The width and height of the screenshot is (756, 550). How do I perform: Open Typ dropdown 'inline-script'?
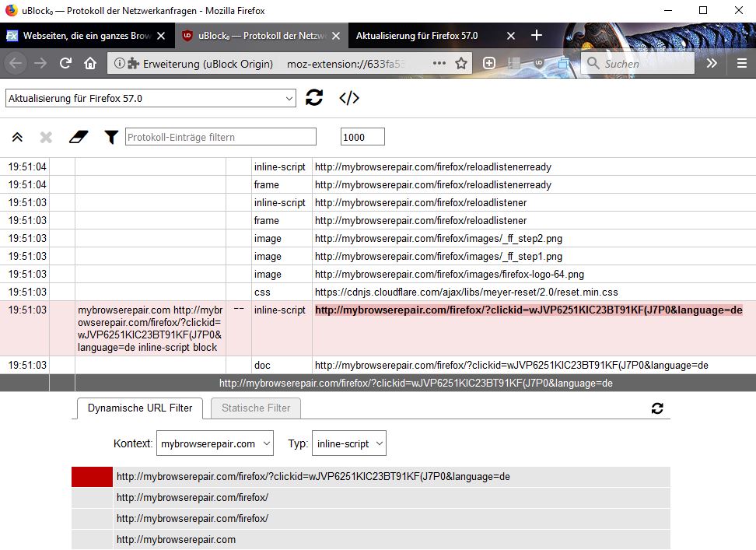(349, 443)
